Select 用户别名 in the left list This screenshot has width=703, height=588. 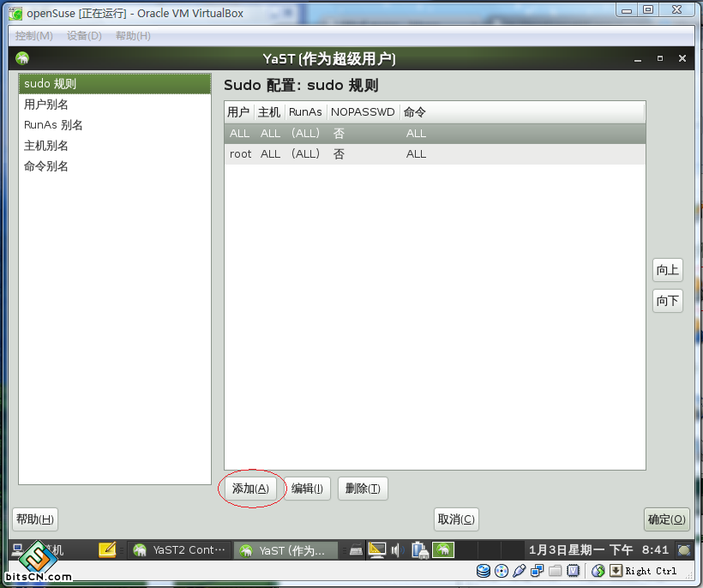pyautogui.click(x=115, y=105)
